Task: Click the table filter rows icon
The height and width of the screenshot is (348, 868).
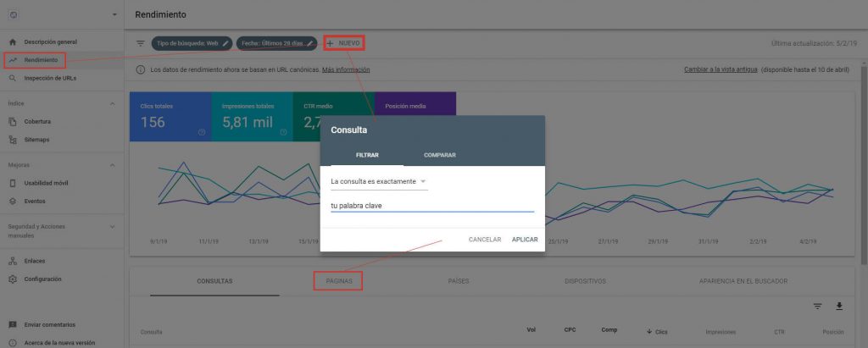Action: point(818,307)
